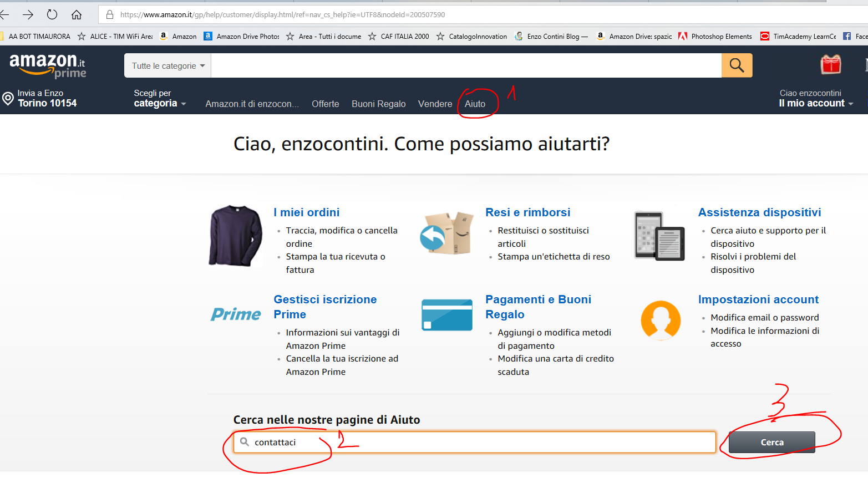868x488 pixels.
Task: Click the Amazon.it Prime logo
Action: coord(48,65)
